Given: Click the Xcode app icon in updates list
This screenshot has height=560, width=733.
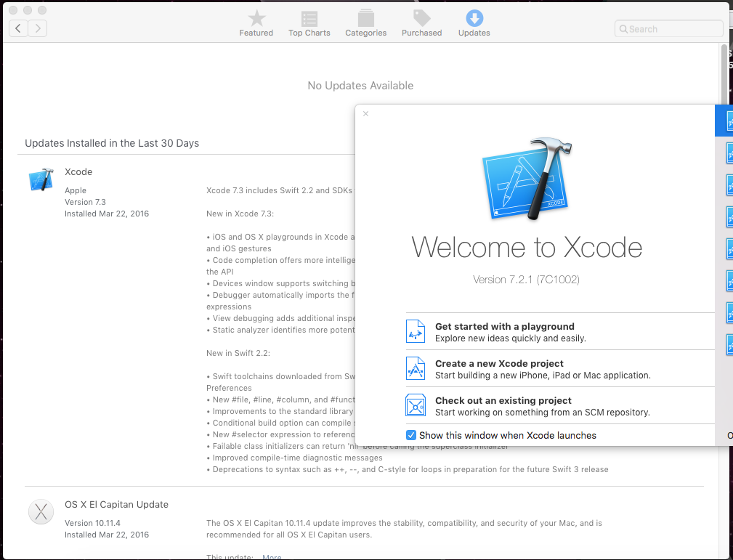Looking at the screenshot, I should 41,179.
